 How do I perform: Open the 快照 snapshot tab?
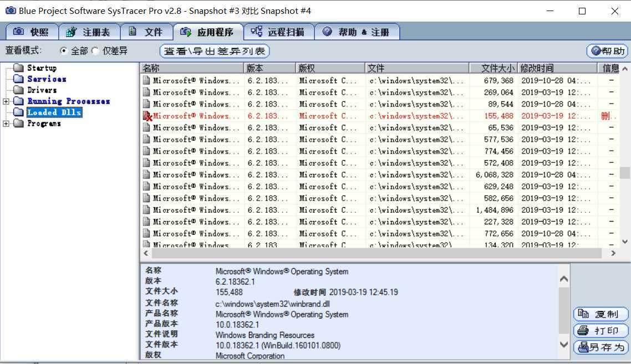click(x=32, y=32)
